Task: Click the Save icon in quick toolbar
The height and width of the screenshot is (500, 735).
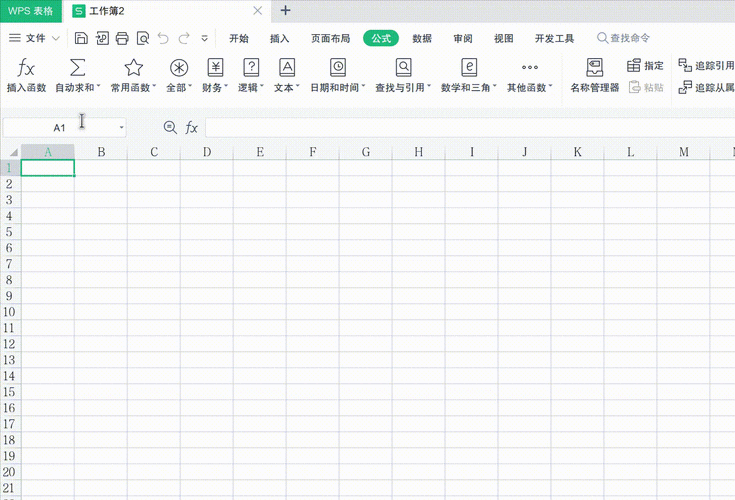Action: click(x=81, y=38)
